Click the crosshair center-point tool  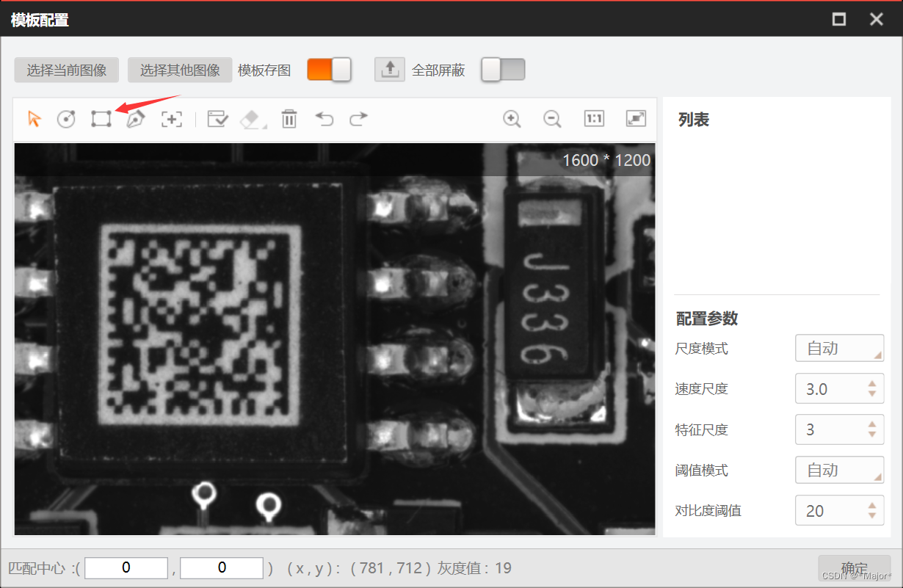[x=172, y=118]
